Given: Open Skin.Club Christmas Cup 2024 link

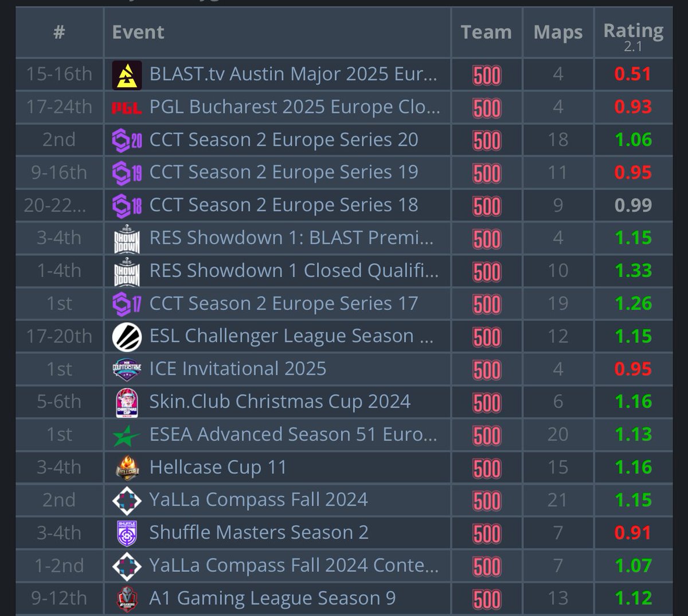Looking at the screenshot, I should (x=280, y=401).
